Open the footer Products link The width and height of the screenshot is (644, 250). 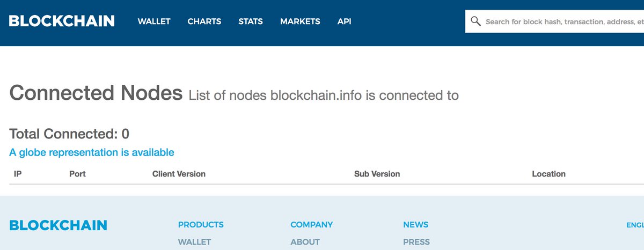tap(201, 225)
